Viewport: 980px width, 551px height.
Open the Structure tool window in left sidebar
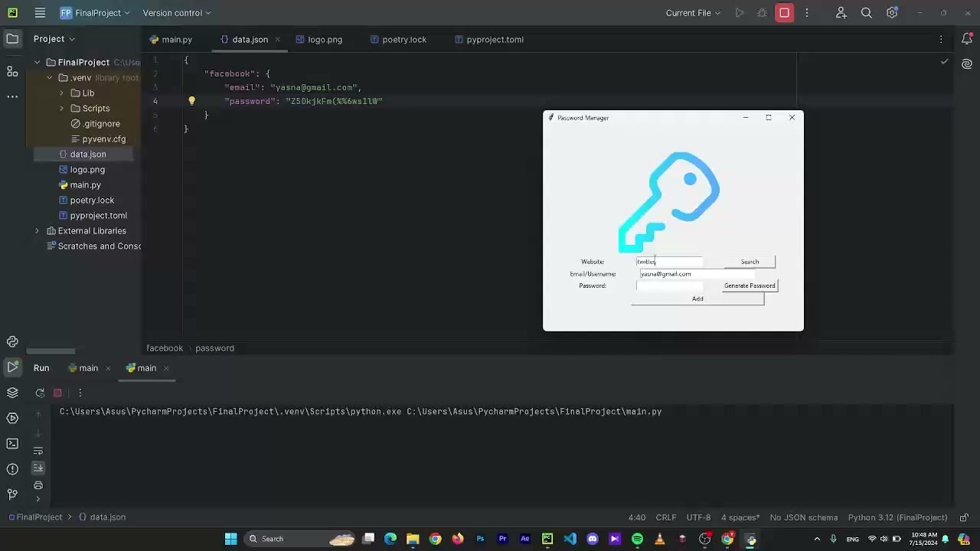coord(12,71)
